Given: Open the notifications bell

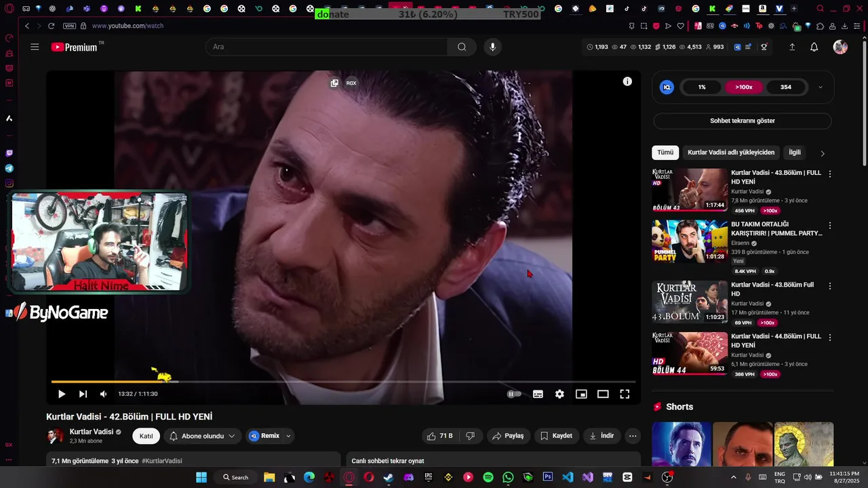Looking at the screenshot, I should pyautogui.click(x=814, y=47).
